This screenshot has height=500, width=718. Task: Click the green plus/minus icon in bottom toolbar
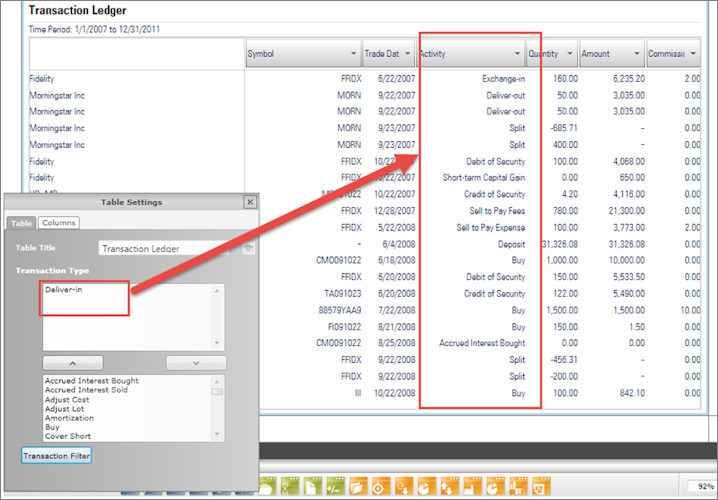[333, 487]
